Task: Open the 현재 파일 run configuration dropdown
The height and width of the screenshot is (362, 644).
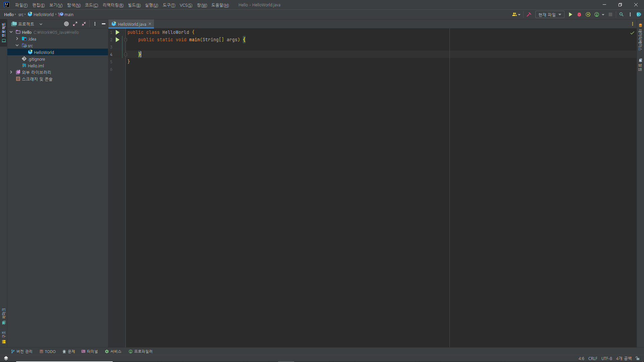Action: [549, 14]
